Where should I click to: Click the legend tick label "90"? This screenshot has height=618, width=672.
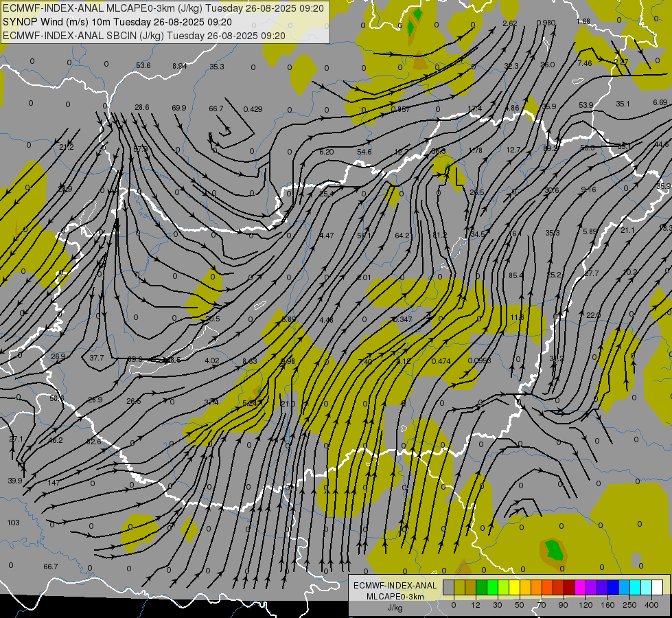pos(563,605)
